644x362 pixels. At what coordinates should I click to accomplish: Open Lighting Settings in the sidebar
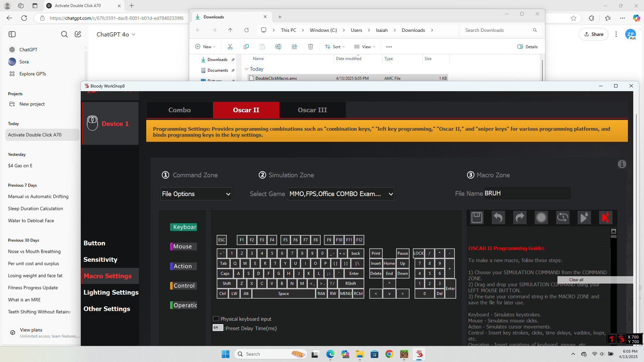pyautogui.click(x=111, y=292)
